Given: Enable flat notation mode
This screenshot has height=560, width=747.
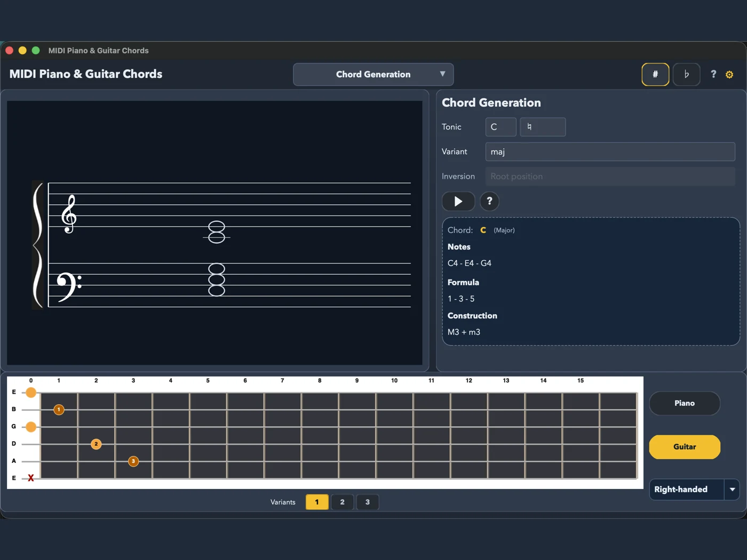Looking at the screenshot, I should point(686,74).
